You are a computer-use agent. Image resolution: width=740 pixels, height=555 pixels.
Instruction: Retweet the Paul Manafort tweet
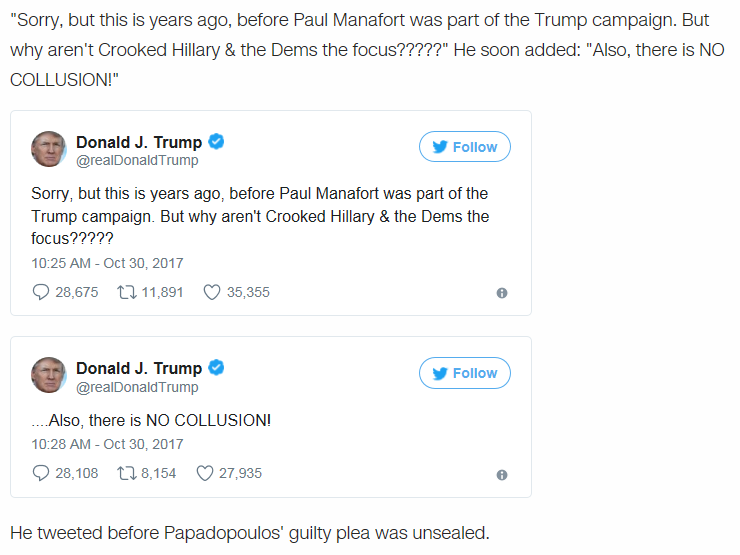click(127, 293)
